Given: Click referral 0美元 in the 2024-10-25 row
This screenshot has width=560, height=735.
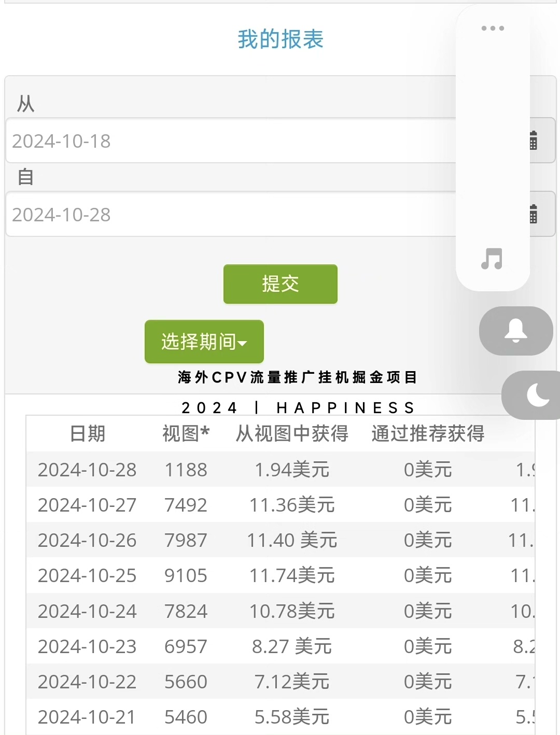Looking at the screenshot, I should click(x=428, y=575).
